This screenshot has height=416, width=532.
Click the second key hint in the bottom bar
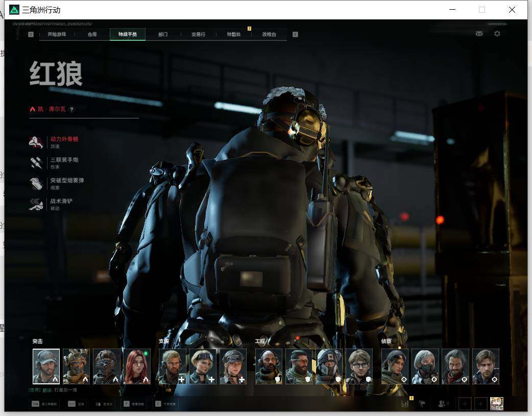pos(77,404)
